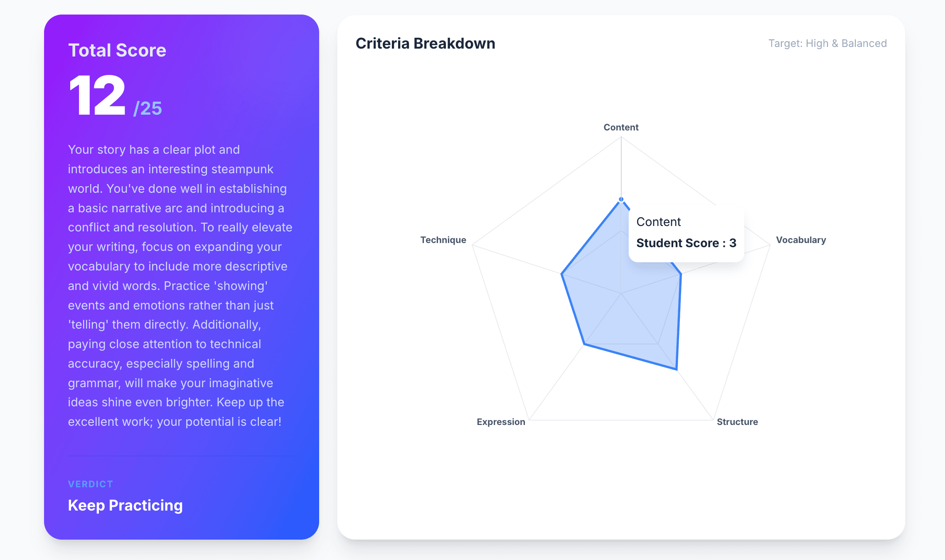Click the feedback paragraph about steampunk world

click(x=180, y=285)
